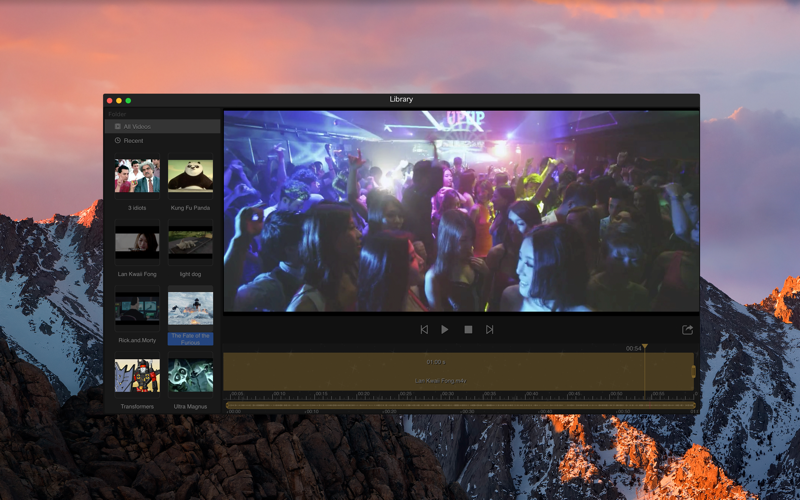The width and height of the screenshot is (800, 500).
Task: Stop playback with the square stop button
Action: click(x=468, y=330)
